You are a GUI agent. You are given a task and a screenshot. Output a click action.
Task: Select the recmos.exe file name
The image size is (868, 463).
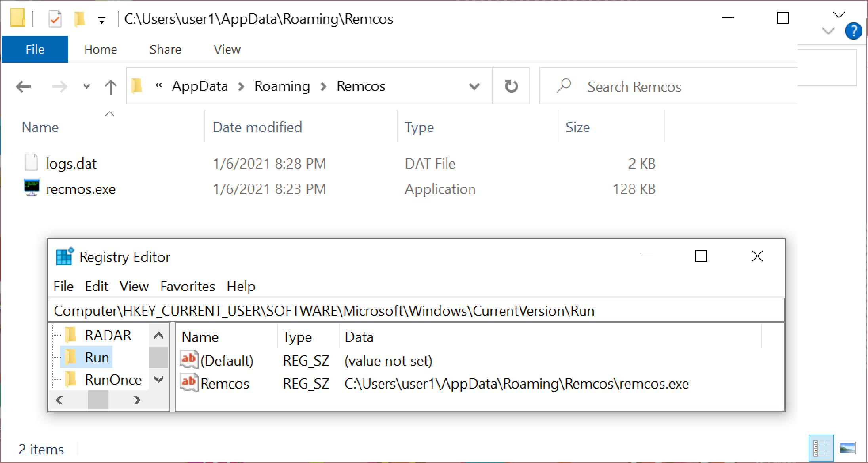80,189
